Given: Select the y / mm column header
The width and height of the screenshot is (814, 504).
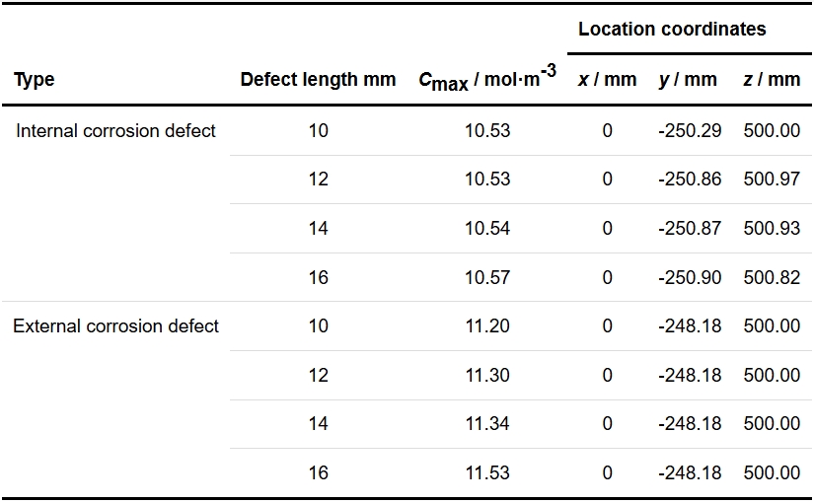Looking at the screenshot, I should coord(688,80).
